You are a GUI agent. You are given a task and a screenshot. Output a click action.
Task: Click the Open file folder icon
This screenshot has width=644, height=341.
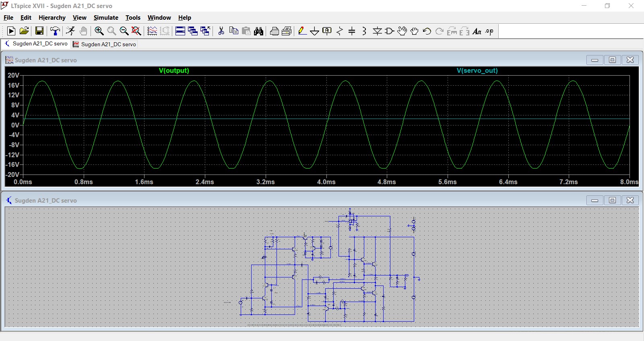(x=24, y=31)
